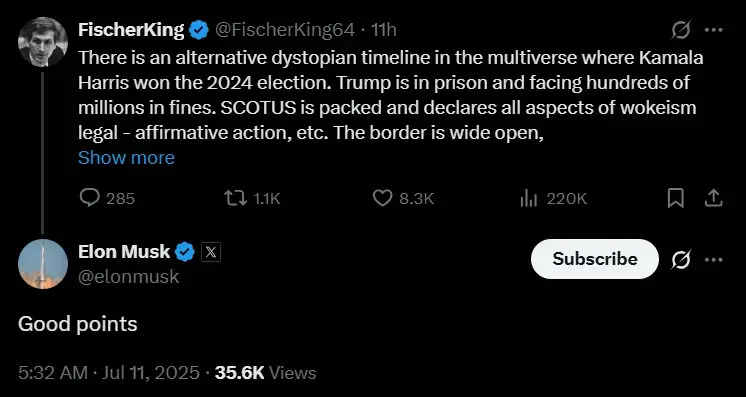This screenshot has width=746, height=397.
Task: Expand the post with Show more
Action: (x=126, y=158)
